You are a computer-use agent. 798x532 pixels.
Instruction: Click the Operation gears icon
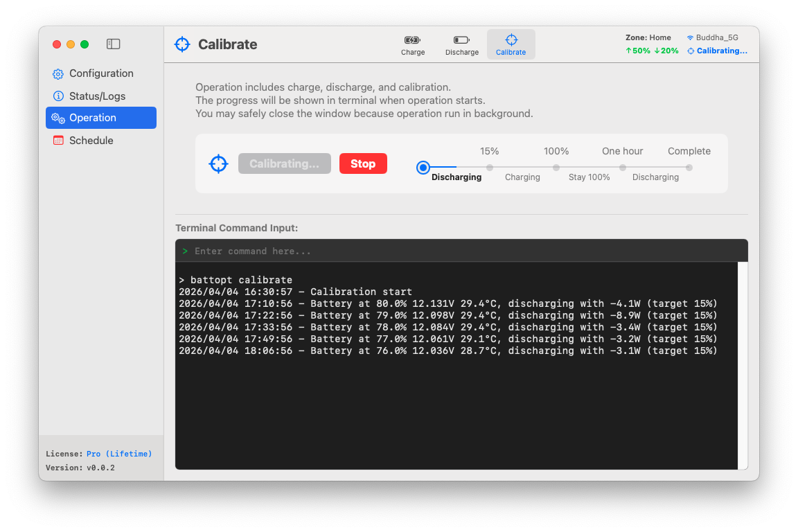tap(58, 118)
